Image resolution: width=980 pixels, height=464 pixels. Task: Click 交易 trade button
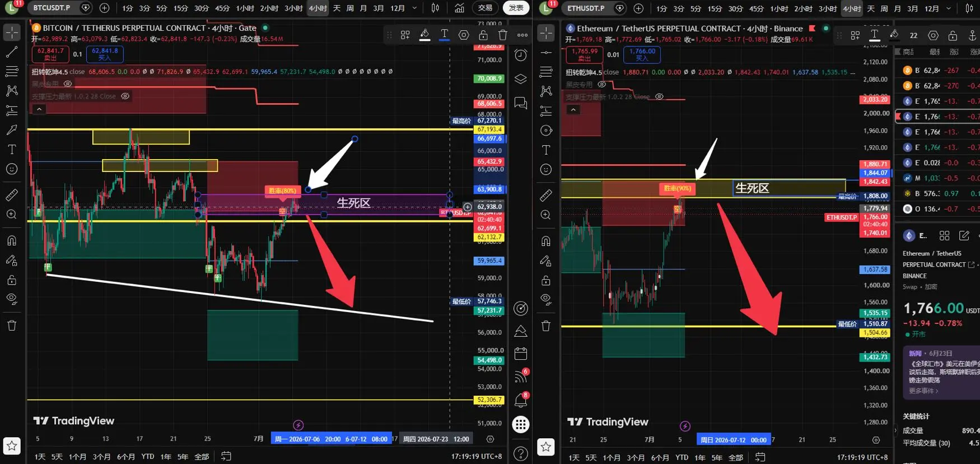click(x=486, y=8)
